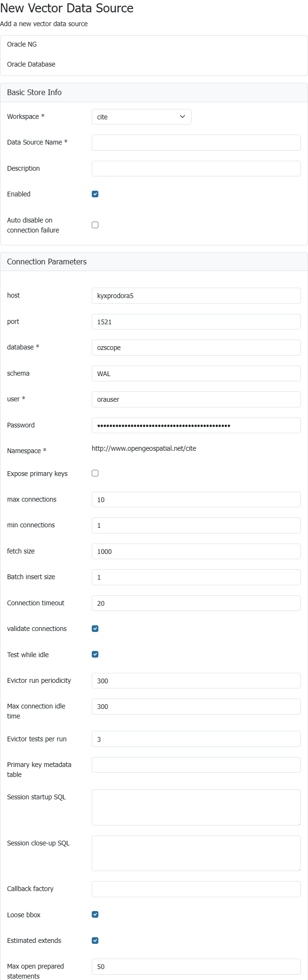Enable Auto disable on connection failure
The image size is (308, 980).
coord(95,225)
